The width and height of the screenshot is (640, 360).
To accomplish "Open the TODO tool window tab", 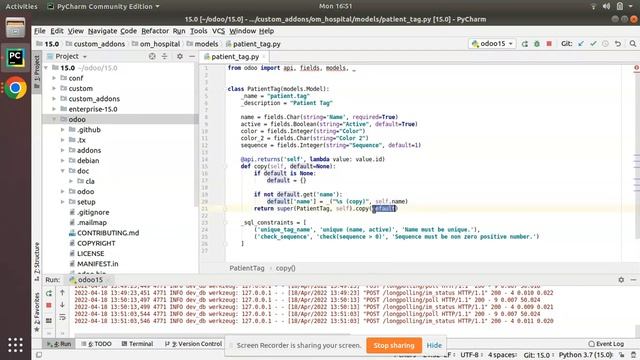I will [96, 344].
